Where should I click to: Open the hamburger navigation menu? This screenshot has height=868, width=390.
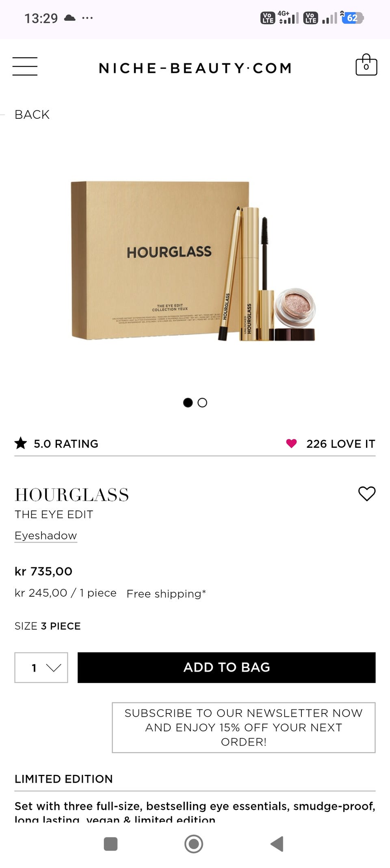tap(25, 66)
